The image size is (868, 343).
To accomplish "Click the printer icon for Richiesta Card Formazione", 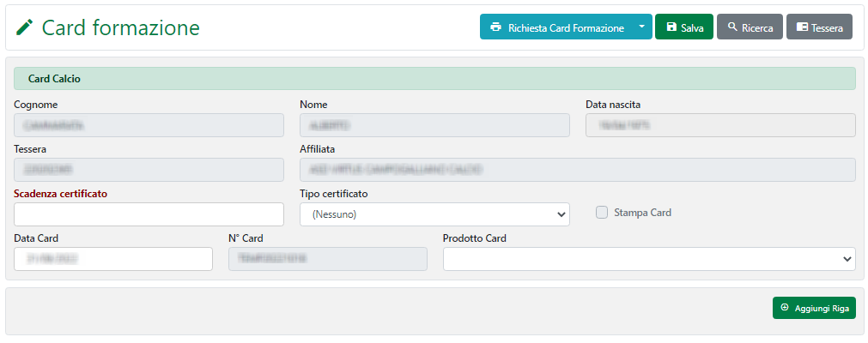I will (x=495, y=27).
